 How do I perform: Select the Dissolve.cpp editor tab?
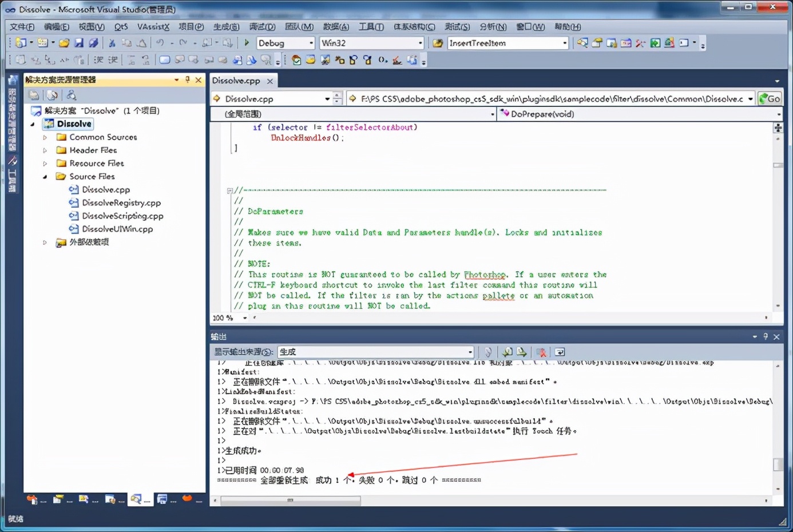(236, 81)
